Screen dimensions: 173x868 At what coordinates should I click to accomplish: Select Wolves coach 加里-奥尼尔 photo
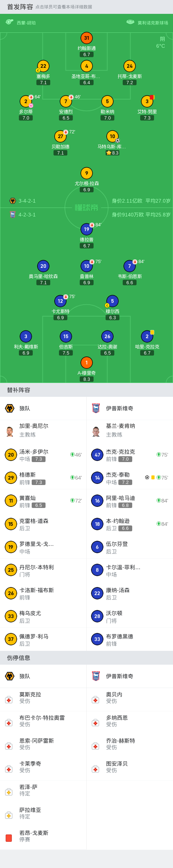[x=10, y=431]
